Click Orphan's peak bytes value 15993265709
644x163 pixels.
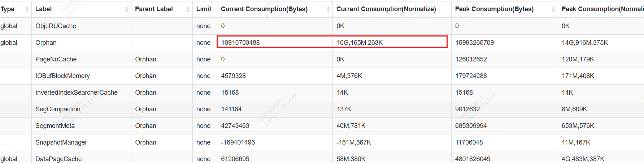point(474,43)
